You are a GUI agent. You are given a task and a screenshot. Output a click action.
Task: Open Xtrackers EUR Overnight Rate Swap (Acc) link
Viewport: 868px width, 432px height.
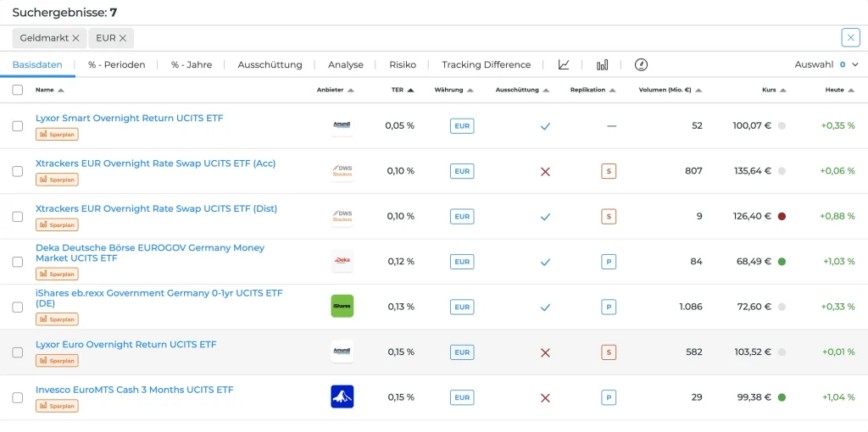click(155, 163)
